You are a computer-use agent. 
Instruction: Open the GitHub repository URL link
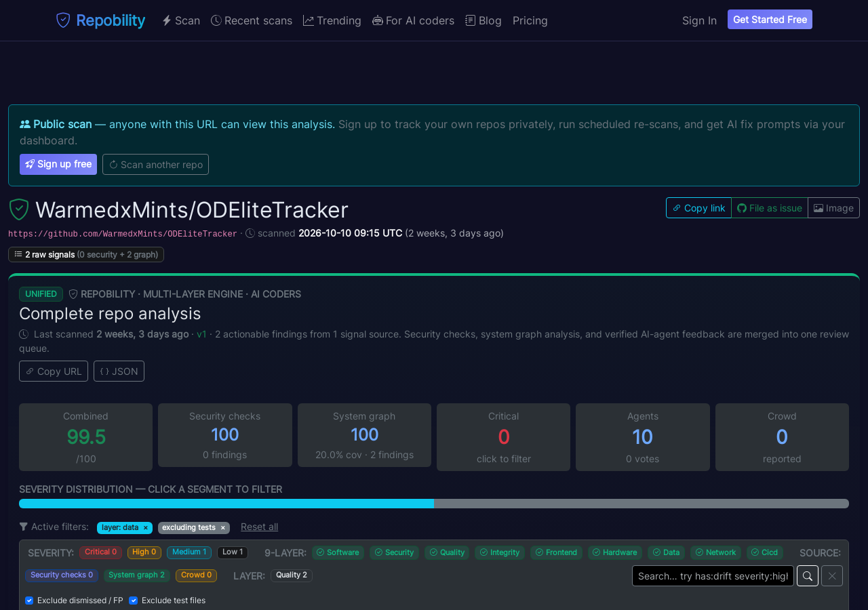123,234
